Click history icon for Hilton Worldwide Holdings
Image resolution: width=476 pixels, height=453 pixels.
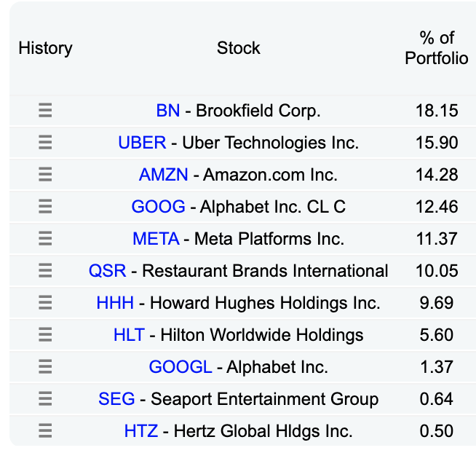tap(45, 335)
